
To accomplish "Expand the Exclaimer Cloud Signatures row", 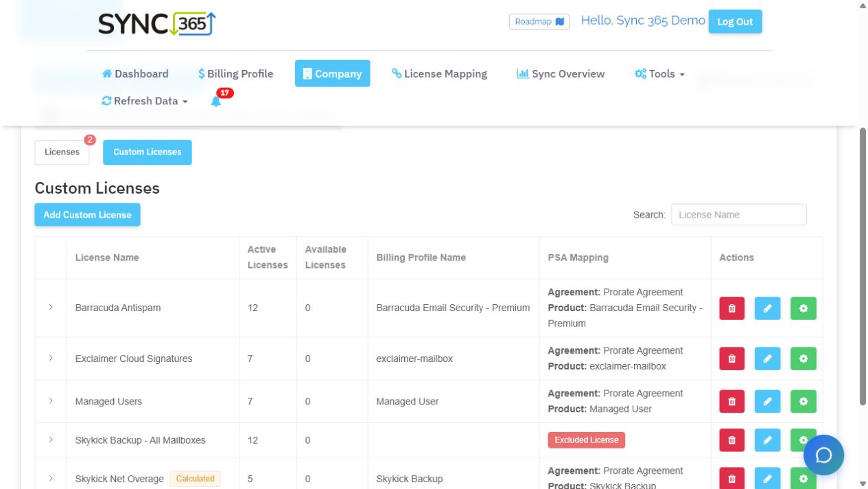I will tap(51, 359).
